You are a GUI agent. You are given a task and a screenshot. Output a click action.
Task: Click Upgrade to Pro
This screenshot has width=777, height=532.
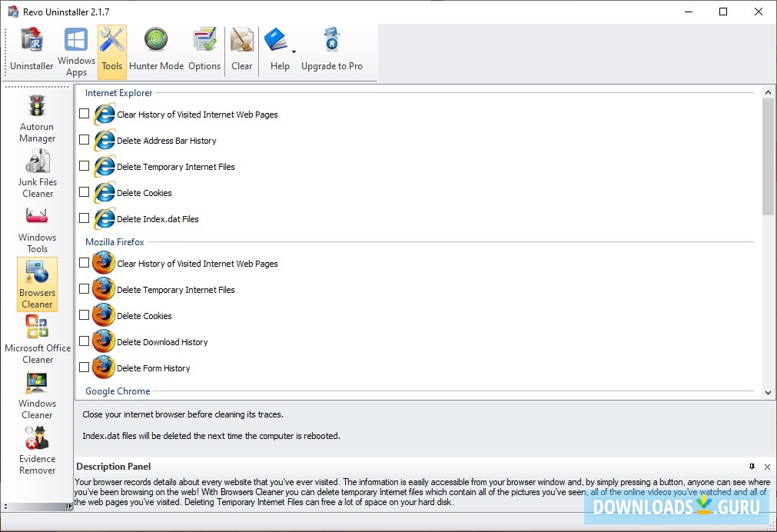coord(333,48)
